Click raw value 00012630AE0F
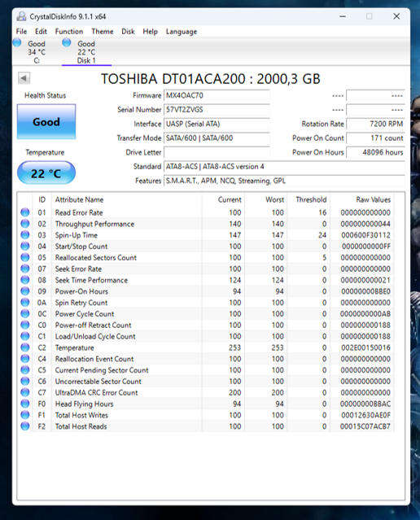 point(366,415)
